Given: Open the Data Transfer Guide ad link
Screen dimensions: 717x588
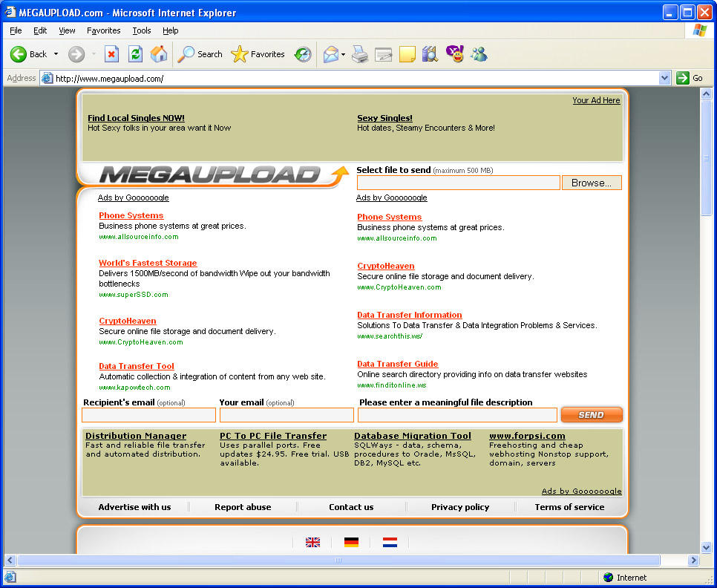Looking at the screenshot, I should (397, 364).
